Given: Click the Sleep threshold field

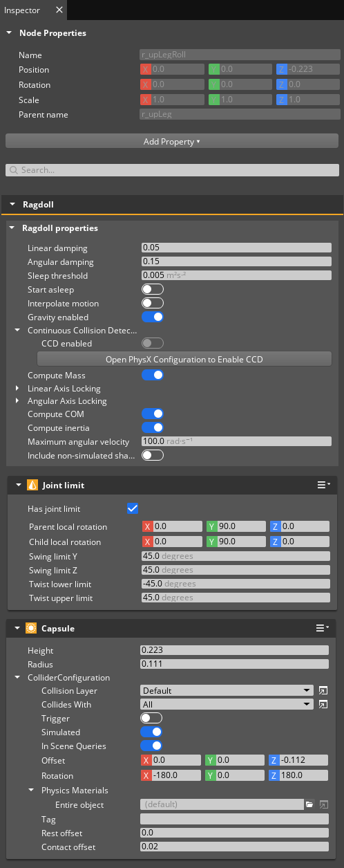Looking at the screenshot, I should (x=236, y=275).
